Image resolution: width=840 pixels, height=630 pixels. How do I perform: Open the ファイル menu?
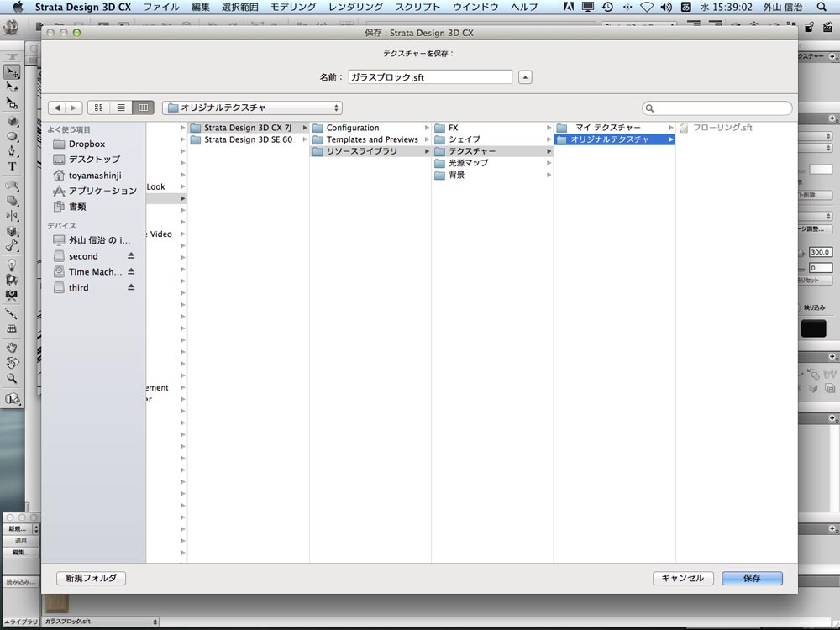pyautogui.click(x=161, y=7)
